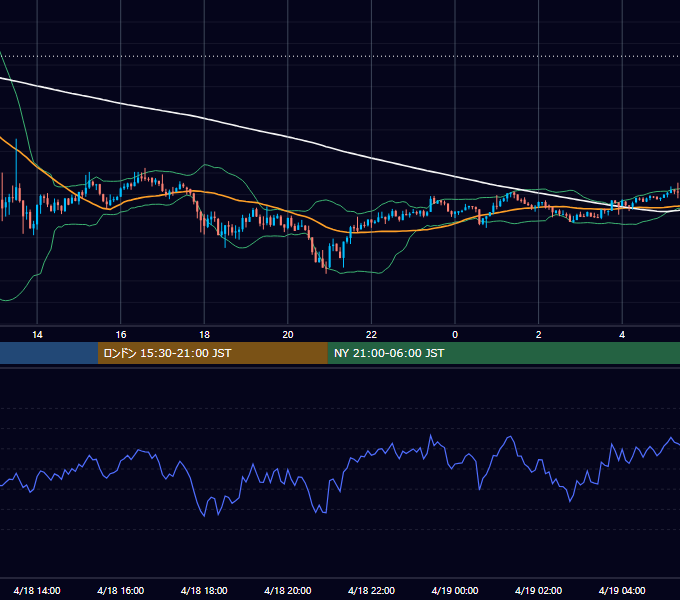680x600 pixels.
Task: Click the 4/18 14:00 date label
Action: tap(37, 590)
